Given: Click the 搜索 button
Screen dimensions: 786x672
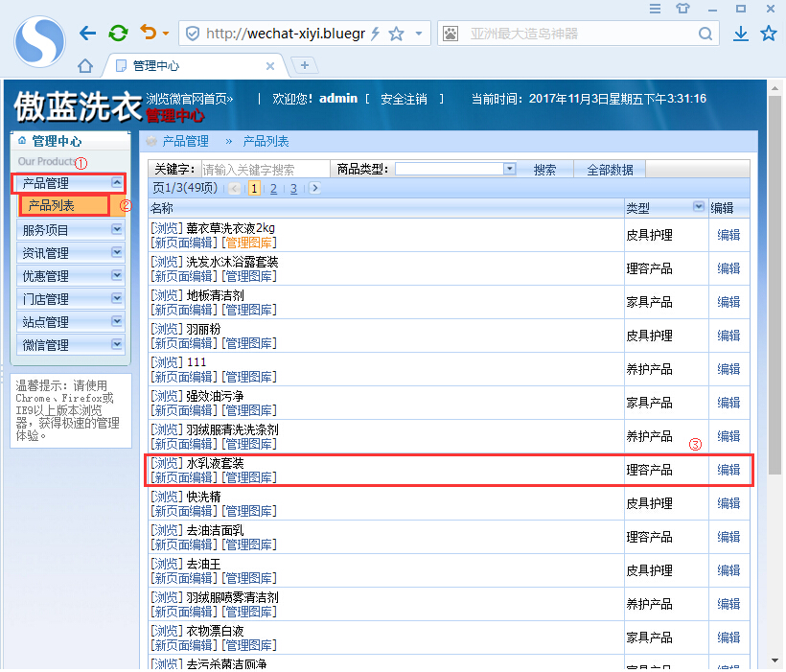Looking at the screenshot, I should click(544, 170).
